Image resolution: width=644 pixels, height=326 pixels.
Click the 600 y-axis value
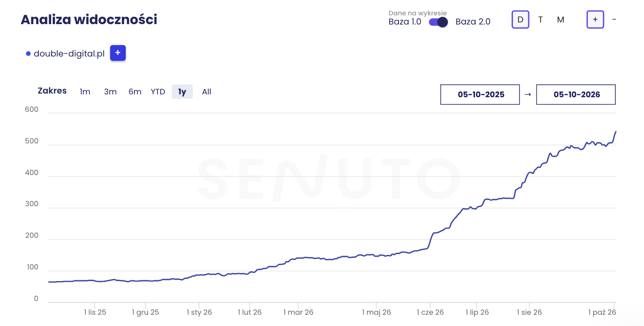[32, 110]
